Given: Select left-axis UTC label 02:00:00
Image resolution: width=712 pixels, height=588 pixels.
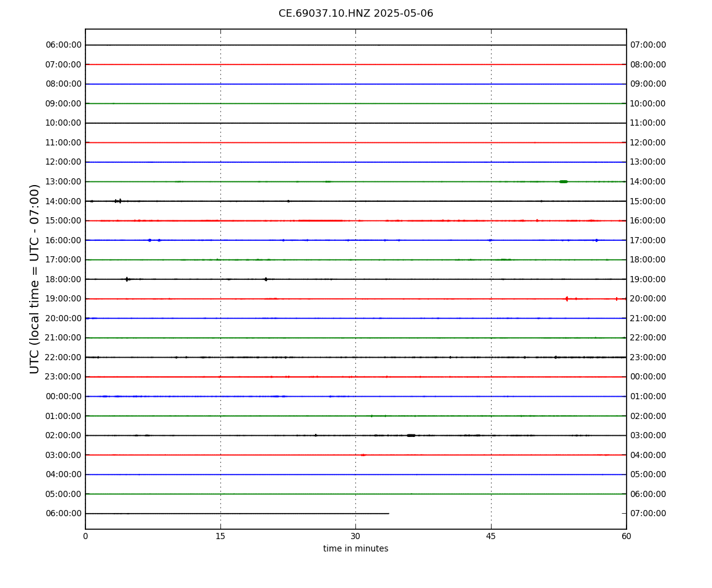Looking at the screenshot, I should [64, 436].
